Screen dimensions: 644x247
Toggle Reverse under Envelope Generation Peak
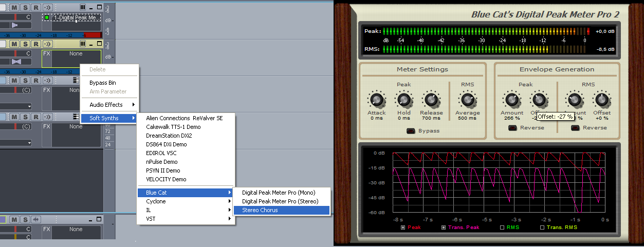tap(512, 128)
